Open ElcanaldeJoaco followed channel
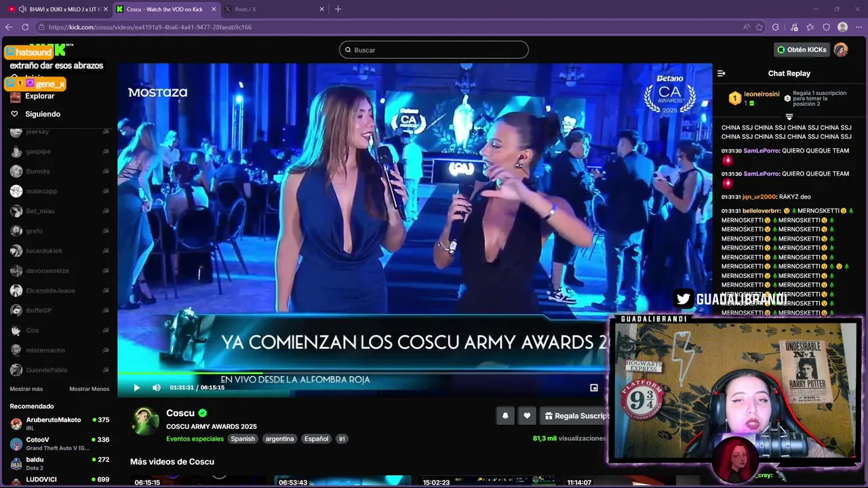 click(x=60, y=291)
